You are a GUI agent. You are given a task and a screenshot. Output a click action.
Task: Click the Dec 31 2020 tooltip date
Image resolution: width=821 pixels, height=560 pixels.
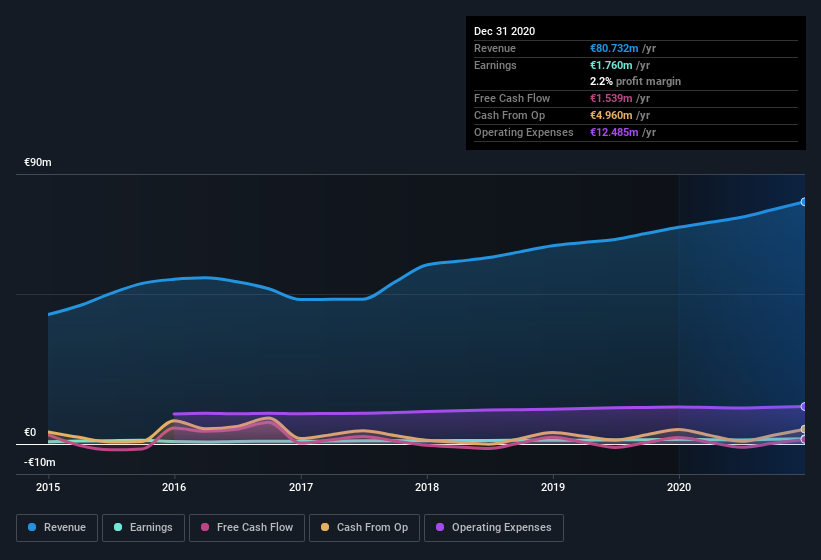504,31
